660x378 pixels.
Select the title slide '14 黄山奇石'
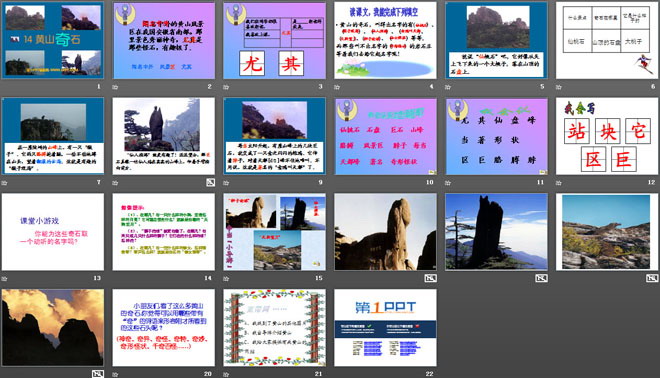53,40
